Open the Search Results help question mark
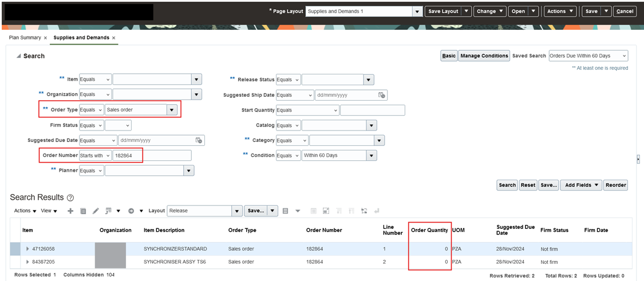Screen dimensions: 644x281 coord(70,198)
